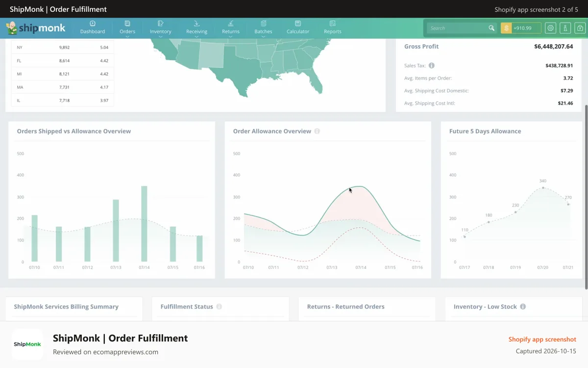Expand the Orders menu chevron
Screen dimensions: 588x368
click(127, 36)
